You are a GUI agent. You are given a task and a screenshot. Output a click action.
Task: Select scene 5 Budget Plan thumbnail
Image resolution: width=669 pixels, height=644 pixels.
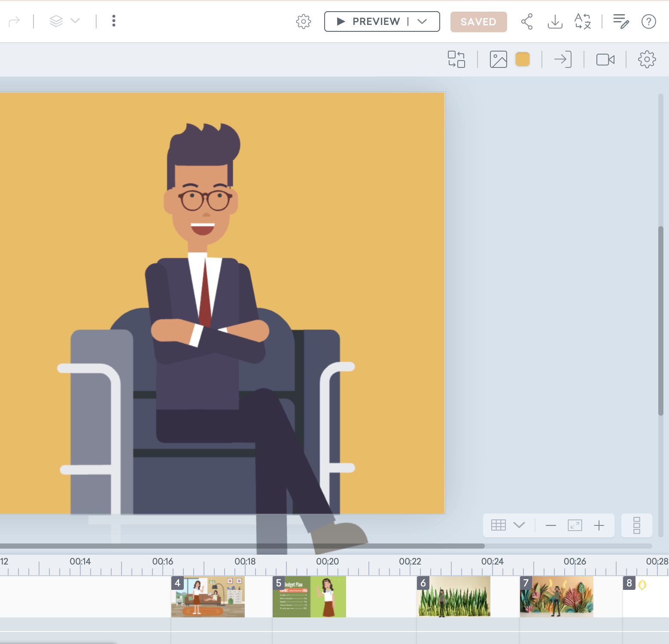point(309,597)
